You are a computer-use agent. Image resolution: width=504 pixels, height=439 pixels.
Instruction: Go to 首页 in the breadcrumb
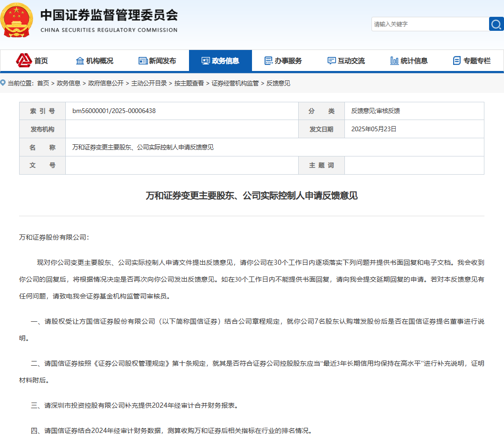(43, 83)
